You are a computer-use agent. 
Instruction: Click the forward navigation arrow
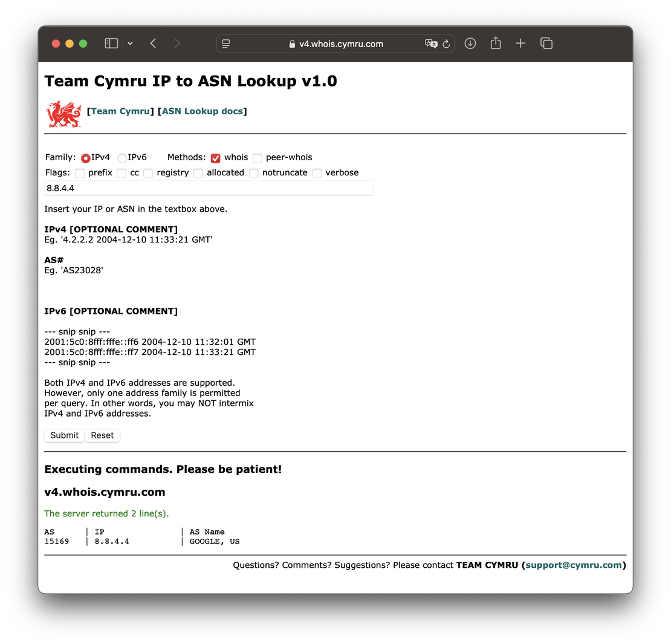point(177,43)
